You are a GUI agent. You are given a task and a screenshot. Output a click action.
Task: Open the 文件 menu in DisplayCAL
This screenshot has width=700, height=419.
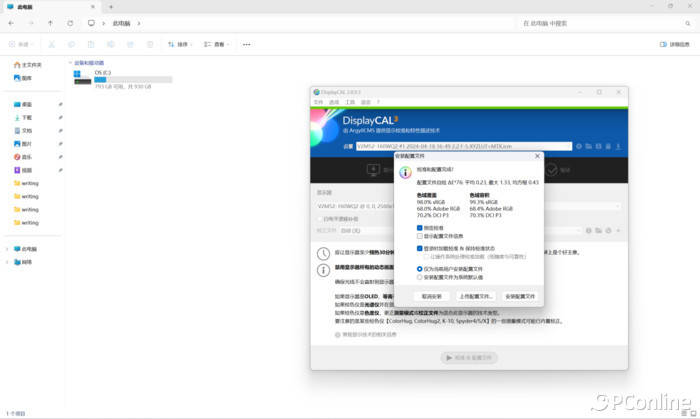tap(318, 102)
